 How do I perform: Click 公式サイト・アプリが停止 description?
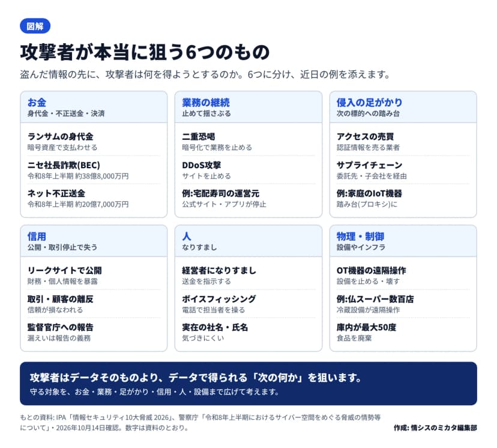click(x=224, y=204)
